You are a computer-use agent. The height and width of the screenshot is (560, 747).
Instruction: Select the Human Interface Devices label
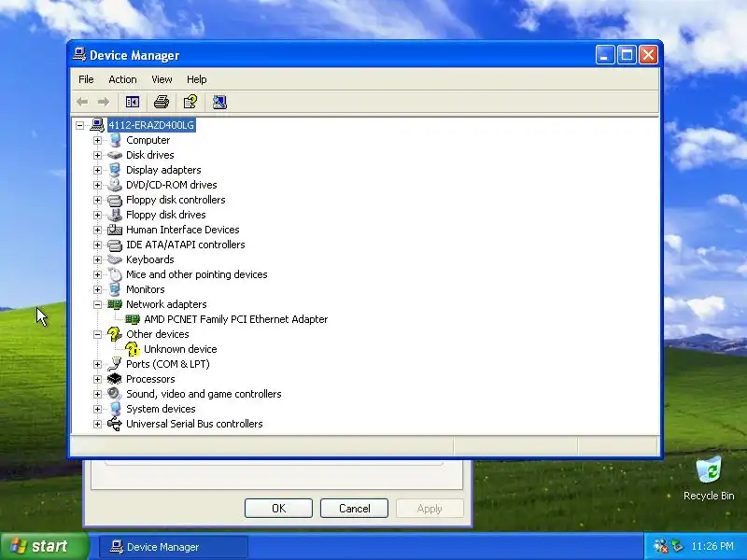coord(182,230)
